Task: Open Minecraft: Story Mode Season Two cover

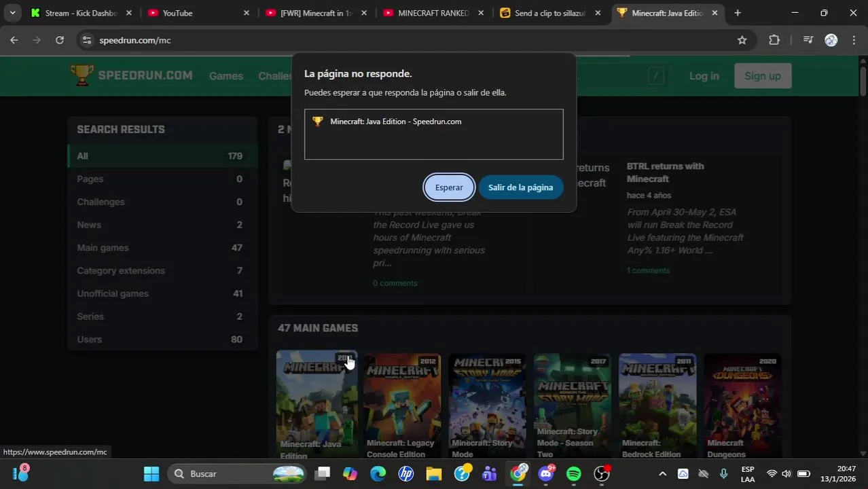Action: point(573,406)
